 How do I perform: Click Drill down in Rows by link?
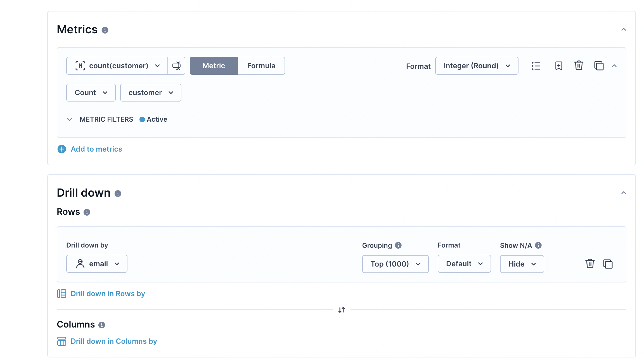(108, 294)
